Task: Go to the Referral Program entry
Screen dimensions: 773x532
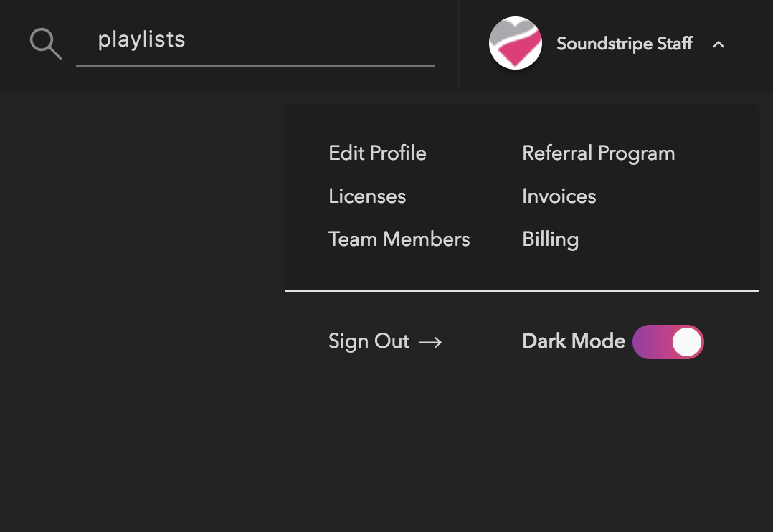Action: (598, 153)
